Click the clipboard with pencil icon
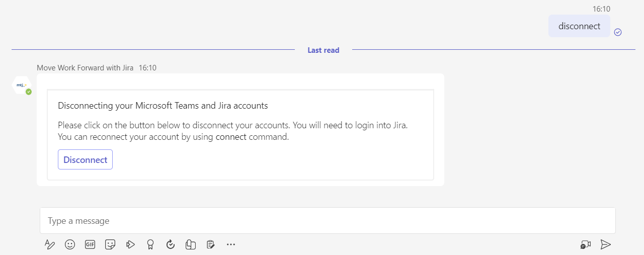Image resolution: width=644 pixels, height=255 pixels. (x=211, y=244)
